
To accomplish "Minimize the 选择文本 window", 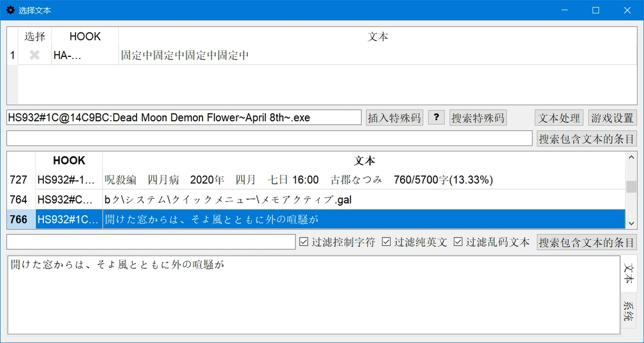I will pos(565,10).
